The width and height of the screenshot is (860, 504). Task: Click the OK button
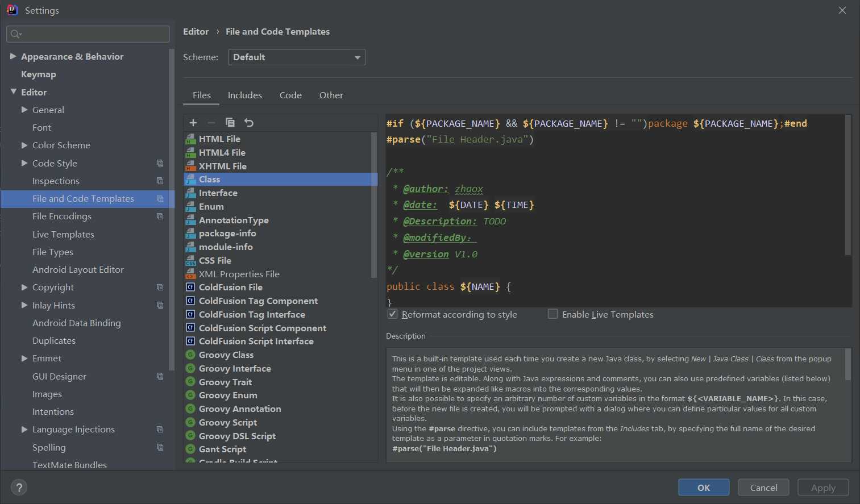[x=704, y=488]
